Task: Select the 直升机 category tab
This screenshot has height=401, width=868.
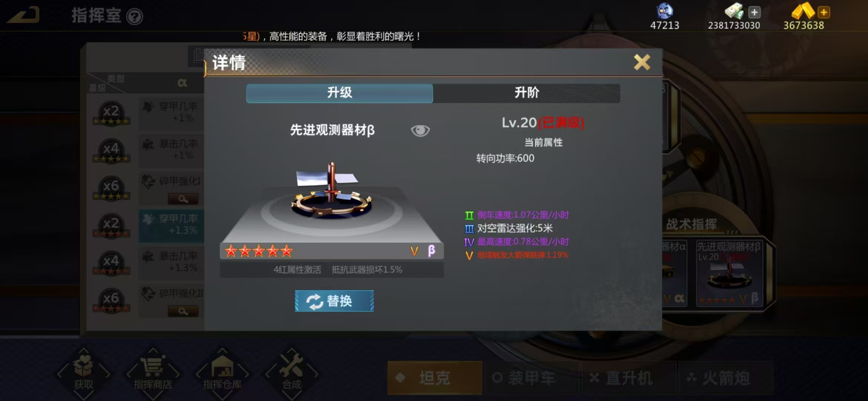Action: [628, 378]
